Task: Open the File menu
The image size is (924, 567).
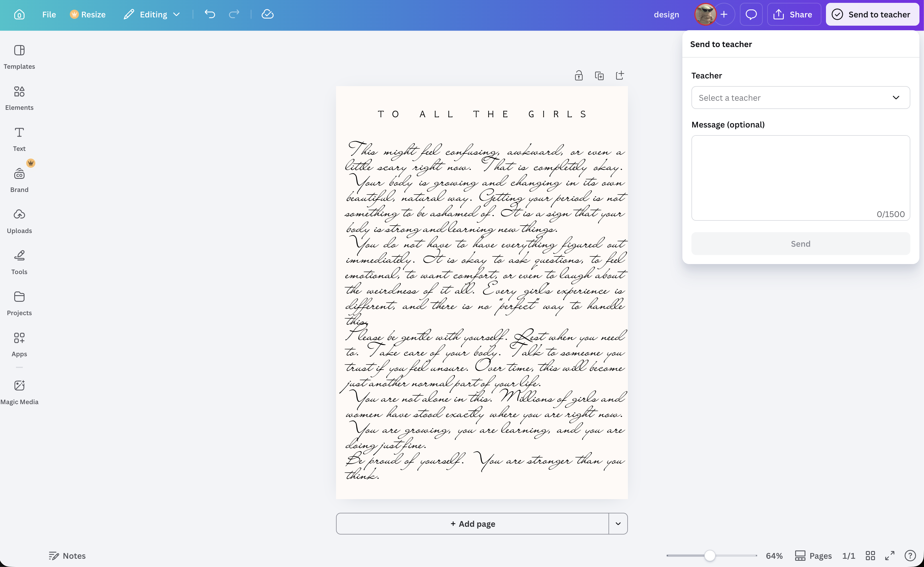Action: click(49, 14)
